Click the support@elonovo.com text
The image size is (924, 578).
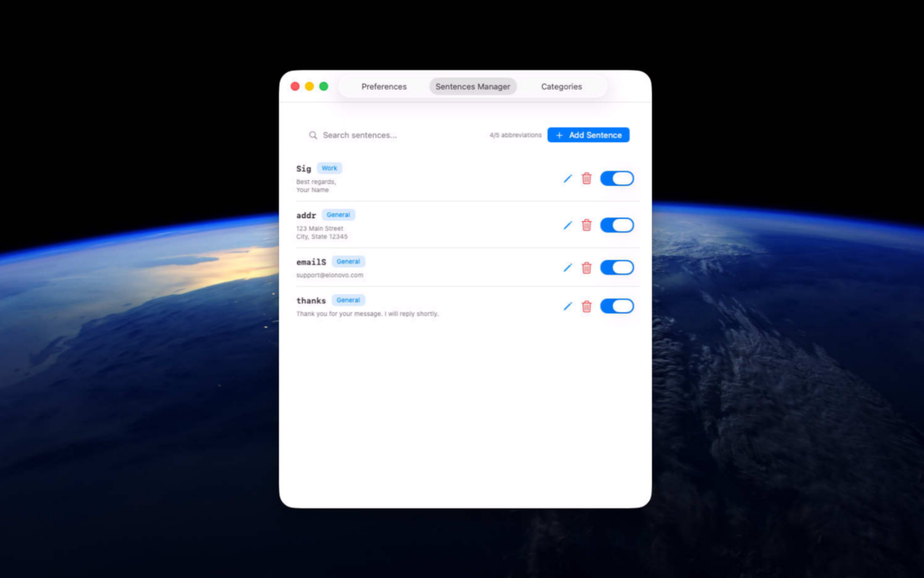tap(329, 275)
